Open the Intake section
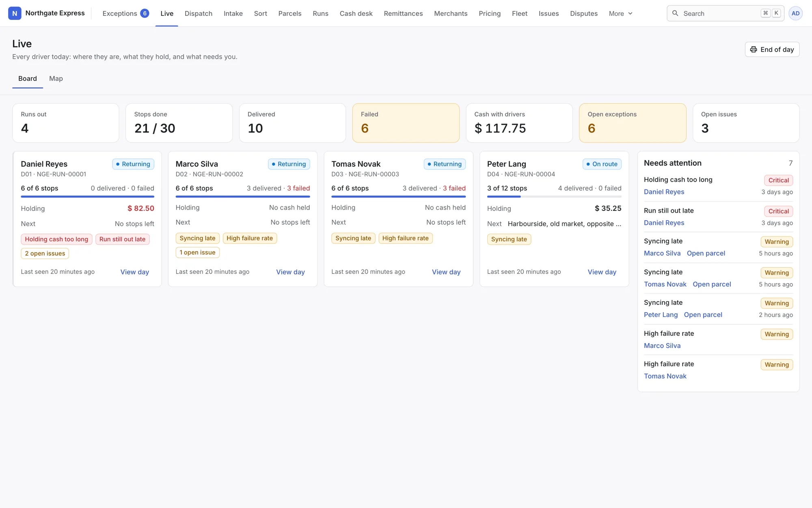The image size is (812, 508). 233,13
